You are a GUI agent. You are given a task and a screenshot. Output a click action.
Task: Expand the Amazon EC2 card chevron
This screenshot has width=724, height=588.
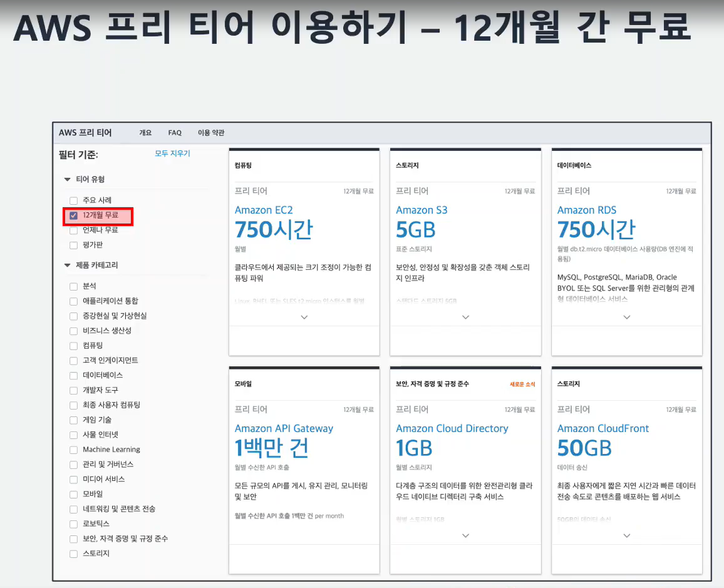click(x=304, y=317)
